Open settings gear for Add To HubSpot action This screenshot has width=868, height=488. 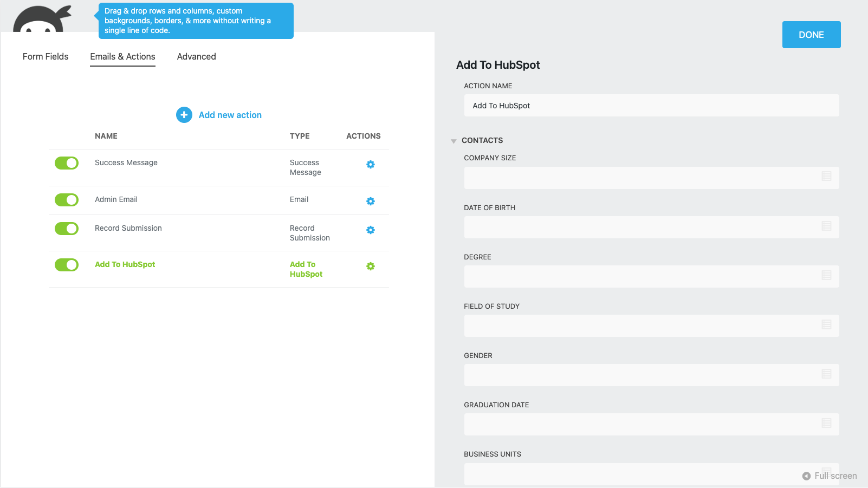(x=371, y=266)
